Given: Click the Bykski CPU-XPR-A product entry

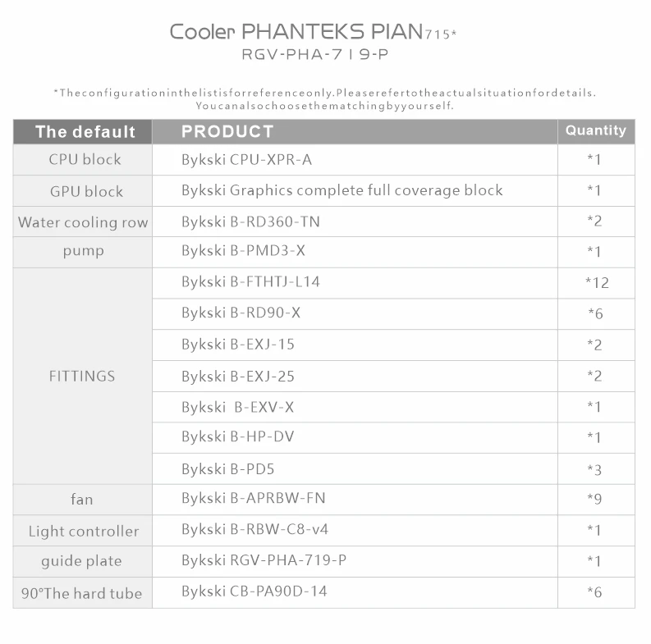Looking at the screenshot, I should (x=246, y=159).
